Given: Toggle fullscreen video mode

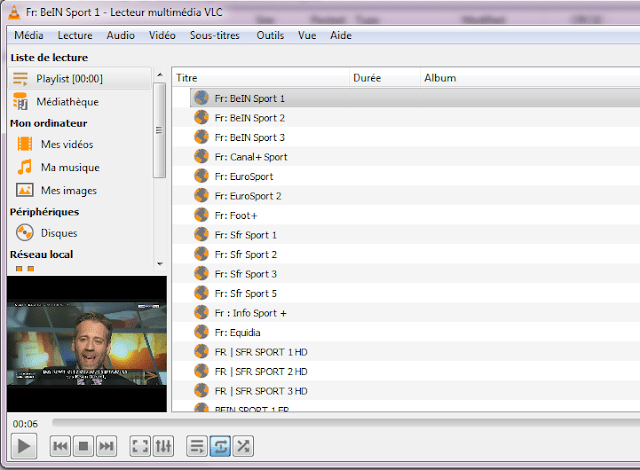Looking at the screenshot, I should pos(140,446).
